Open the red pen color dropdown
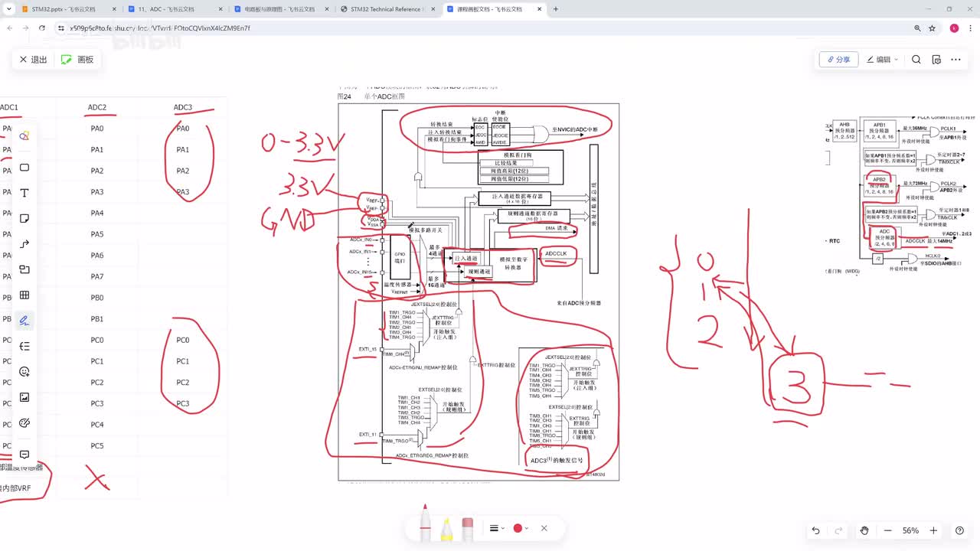This screenshot has width=980, height=551. (521, 528)
